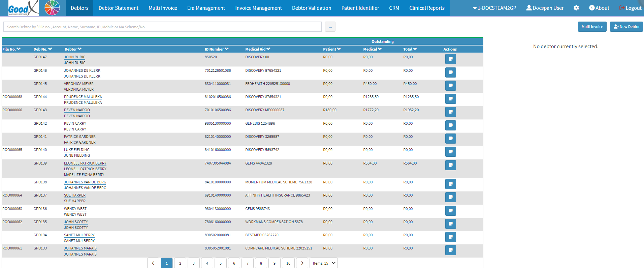This screenshot has height=268, width=644.
Task: Click the action icon for John Rubic
Action: tap(450, 59)
